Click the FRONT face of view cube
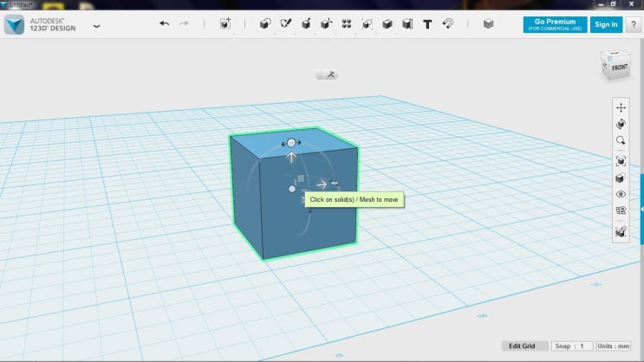 [620, 68]
